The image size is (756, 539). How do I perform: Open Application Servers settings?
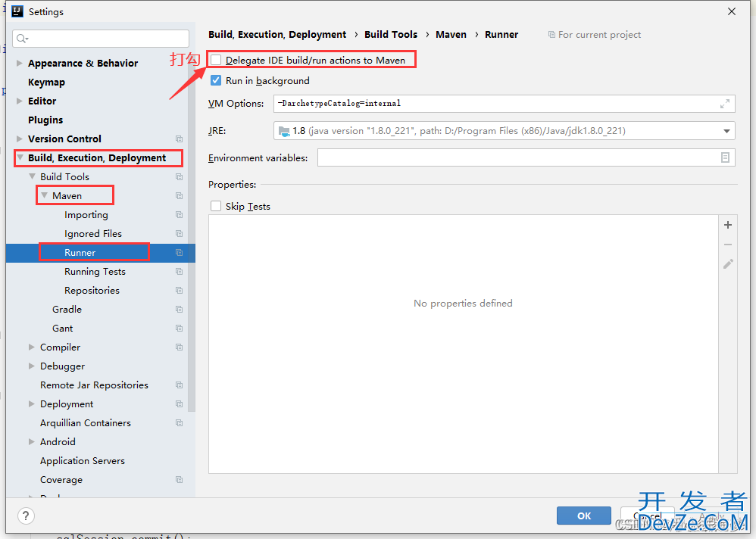coord(83,460)
